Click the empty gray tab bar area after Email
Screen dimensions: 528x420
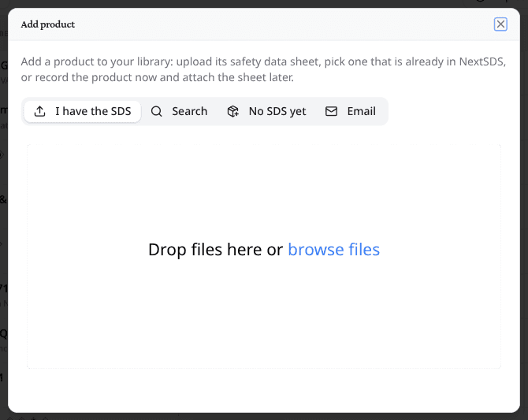383,111
